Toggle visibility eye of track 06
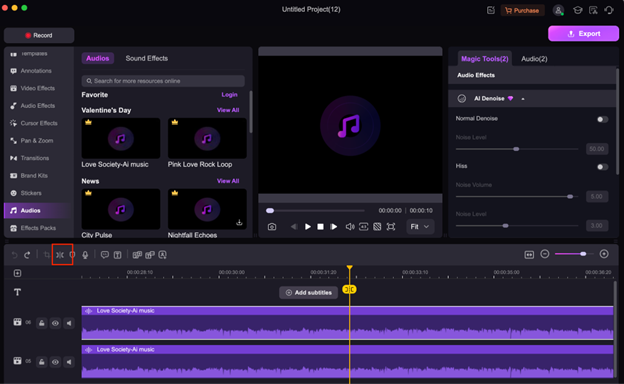The width and height of the screenshot is (624, 384). [x=55, y=323]
